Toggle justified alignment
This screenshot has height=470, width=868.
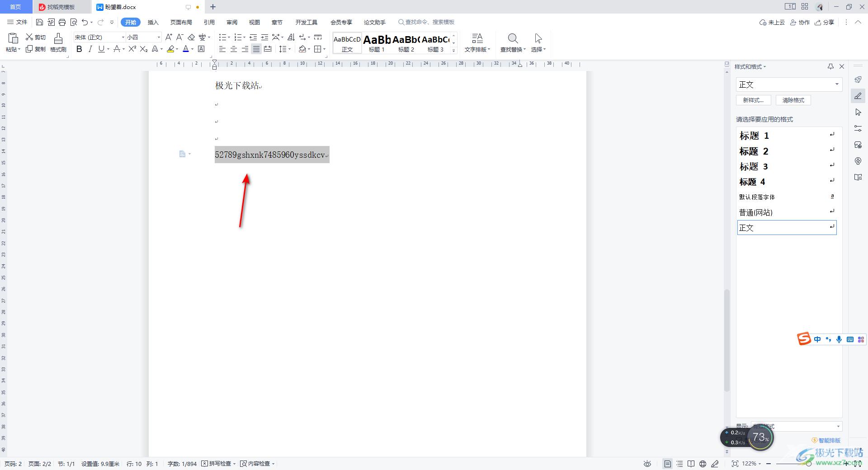pyautogui.click(x=256, y=49)
